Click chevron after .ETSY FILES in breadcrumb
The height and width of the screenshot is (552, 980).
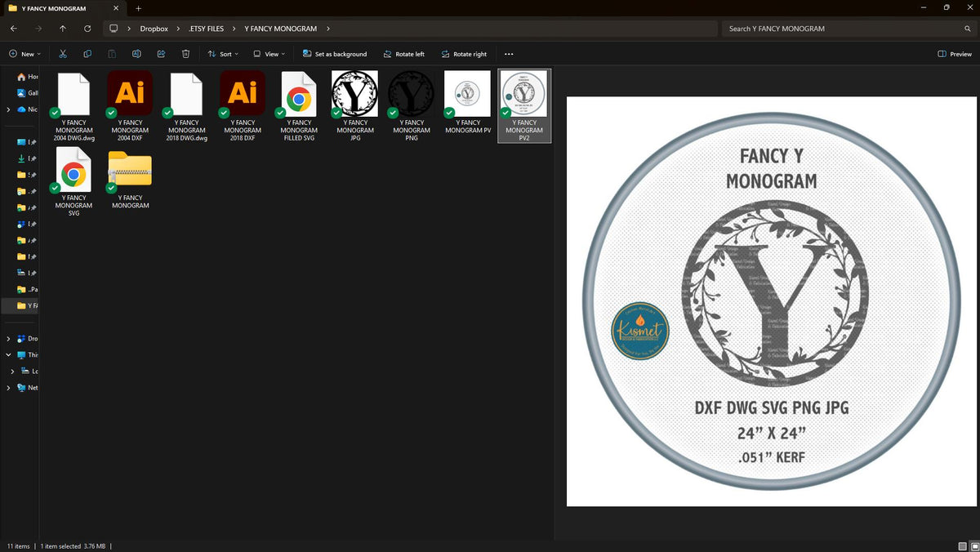point(234,29)
